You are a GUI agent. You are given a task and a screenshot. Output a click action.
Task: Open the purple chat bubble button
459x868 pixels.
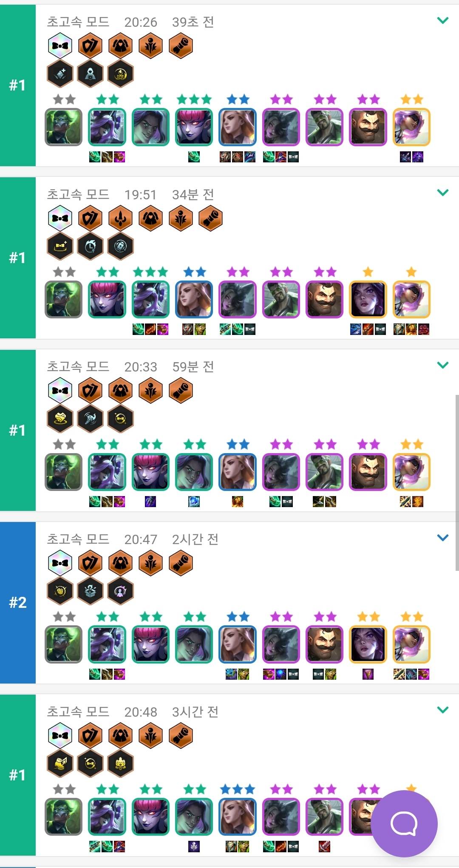(404, 824)
